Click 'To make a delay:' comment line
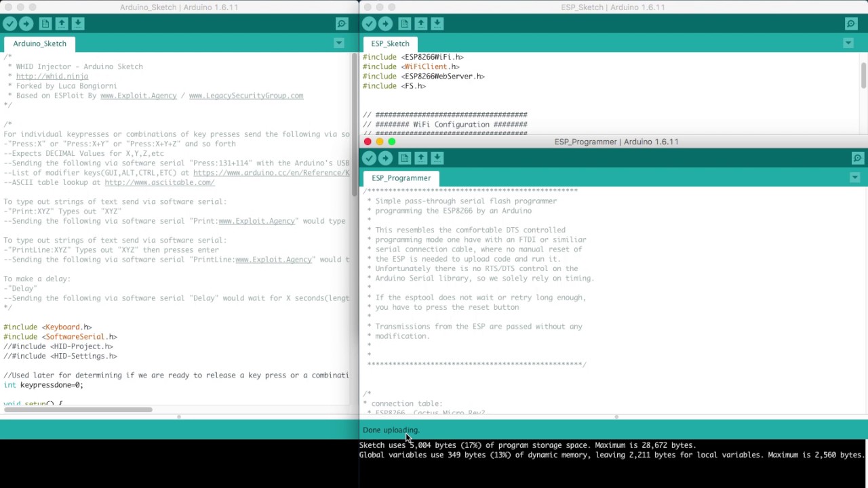The height and width of the screenshot is (488, 868). point(37,279)
